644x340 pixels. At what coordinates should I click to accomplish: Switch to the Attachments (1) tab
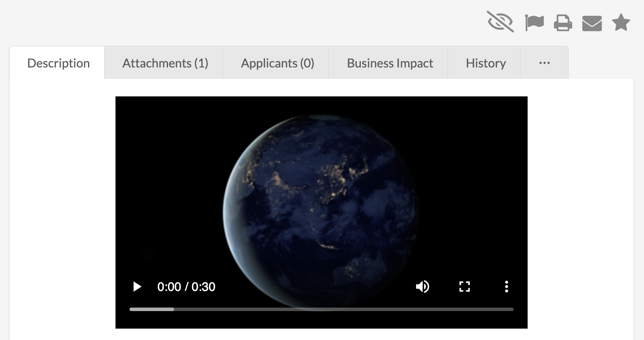[164, 63]
